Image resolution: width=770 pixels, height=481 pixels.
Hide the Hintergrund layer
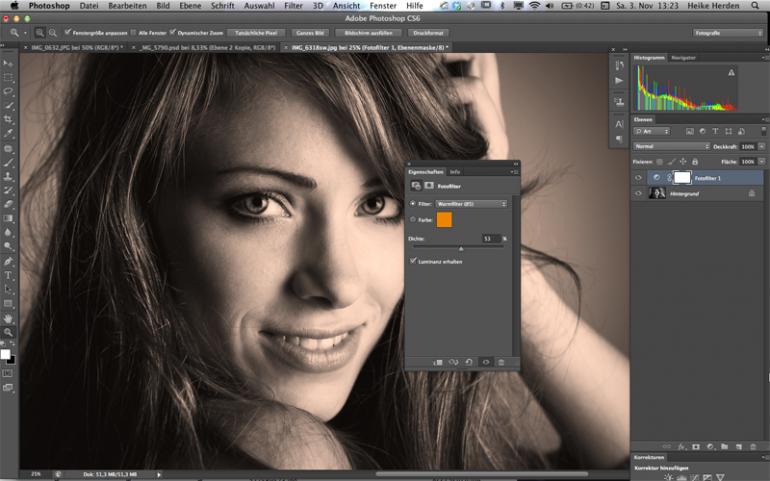point(638,194)
